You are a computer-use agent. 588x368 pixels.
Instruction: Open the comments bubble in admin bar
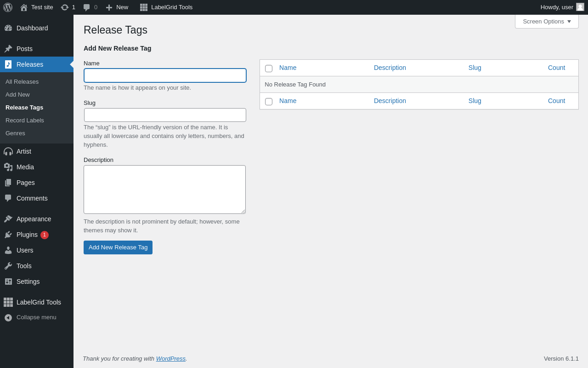coord(87,7)
